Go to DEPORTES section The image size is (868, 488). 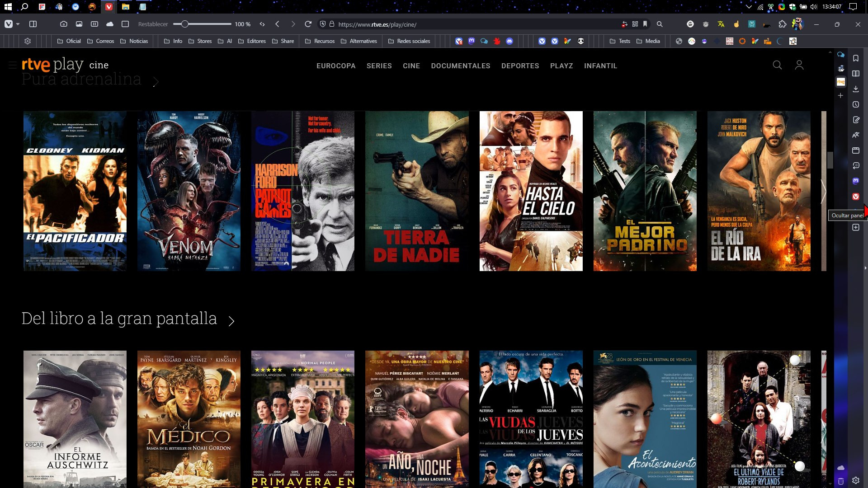520,66
